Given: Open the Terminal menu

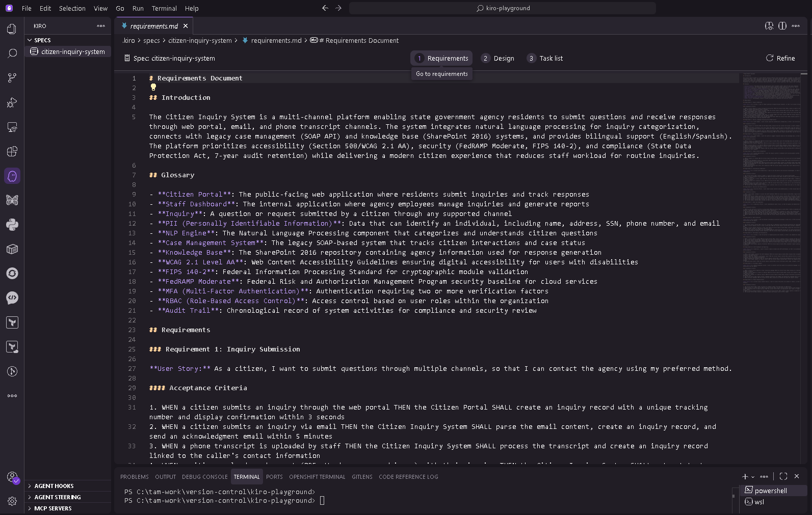Looking at the screenshot, I should pos(164,8).
